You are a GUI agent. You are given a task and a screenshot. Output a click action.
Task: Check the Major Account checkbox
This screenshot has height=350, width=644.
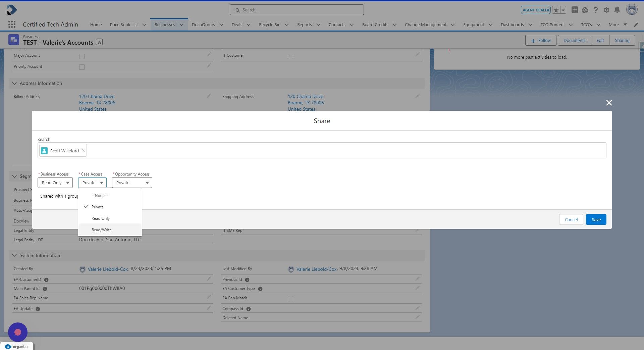pyautogui.click(x=82, y=56)
